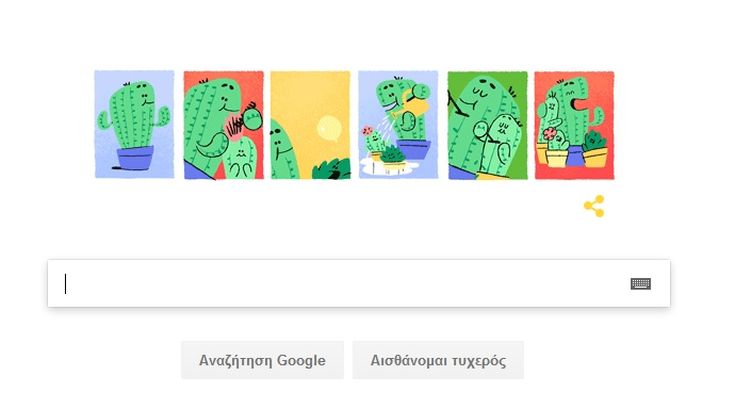This screenshot has height=409, width=735.
Task: Click the small flowering cactus being watered
Action: tap(374, 141)
